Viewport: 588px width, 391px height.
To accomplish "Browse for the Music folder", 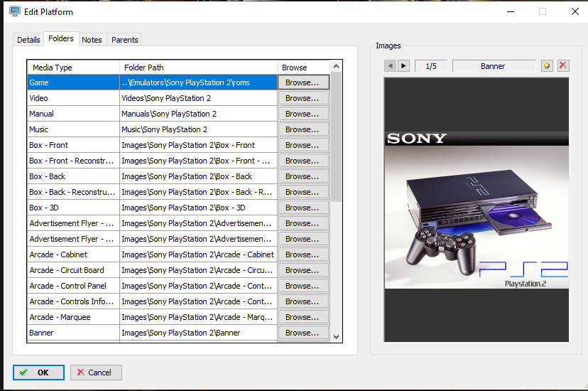I will click(x=303, y=129).
